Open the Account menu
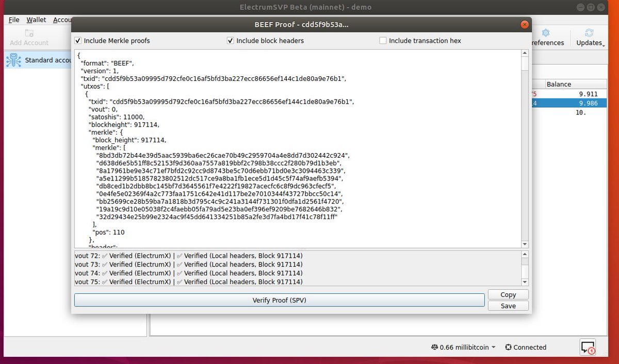 pos(62,20)
